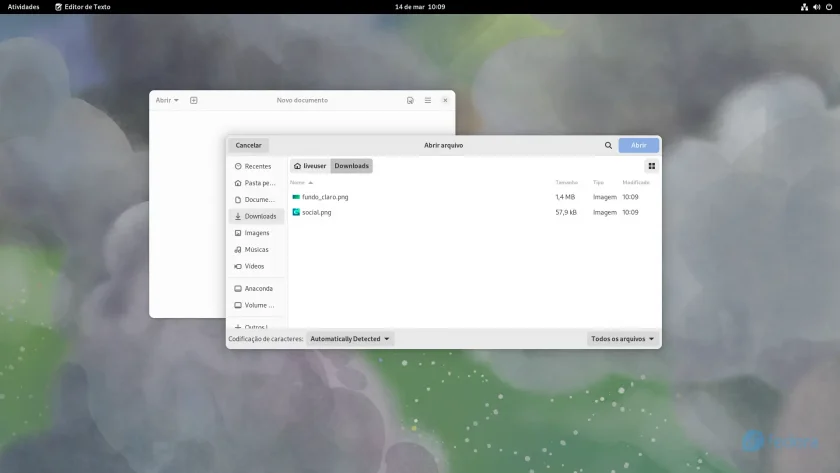840x473 pixels.
Task: Click Outros locais in sidebar
Action: click(256, 327)
